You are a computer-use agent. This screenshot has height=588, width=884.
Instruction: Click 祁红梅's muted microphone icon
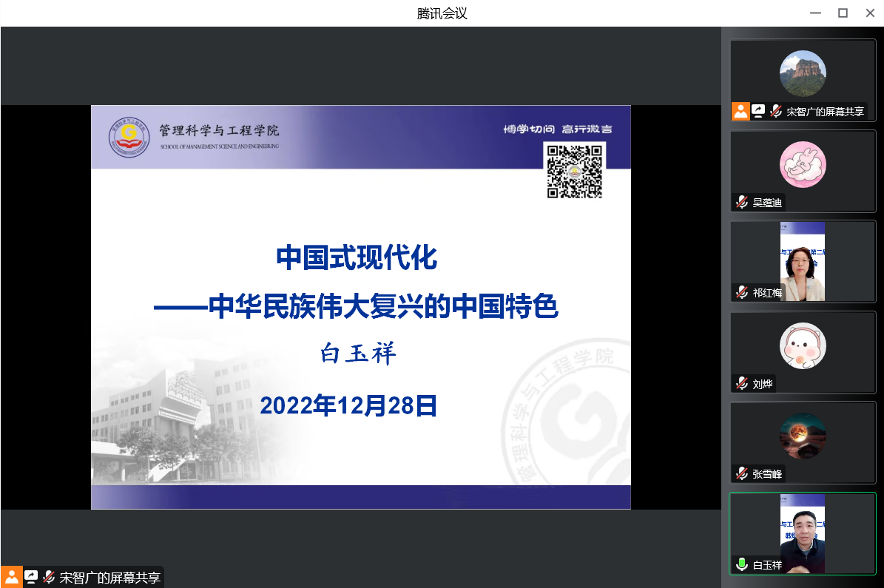pos(742,292)
